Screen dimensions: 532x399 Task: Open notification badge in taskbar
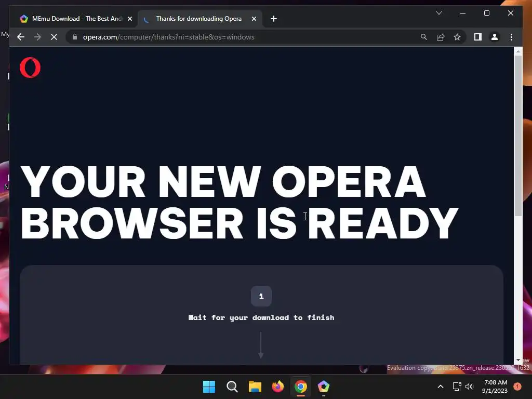[x=517, y=387]
